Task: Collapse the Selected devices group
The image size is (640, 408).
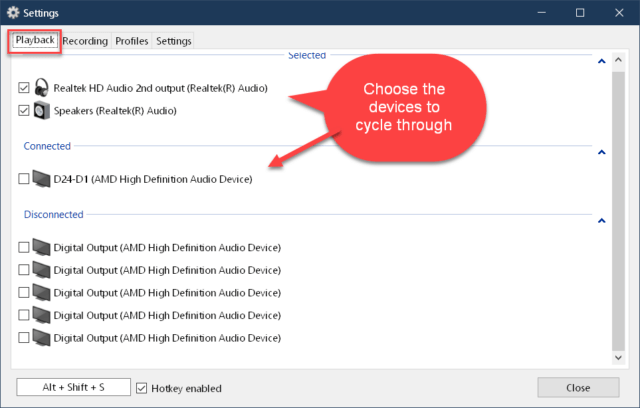Action: point(601,62)
